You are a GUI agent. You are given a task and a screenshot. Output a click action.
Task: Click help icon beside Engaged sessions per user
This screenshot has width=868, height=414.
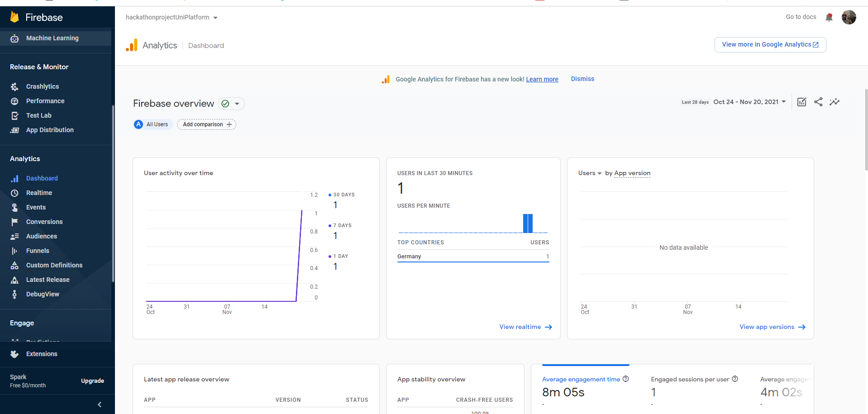tap(735, 379)
